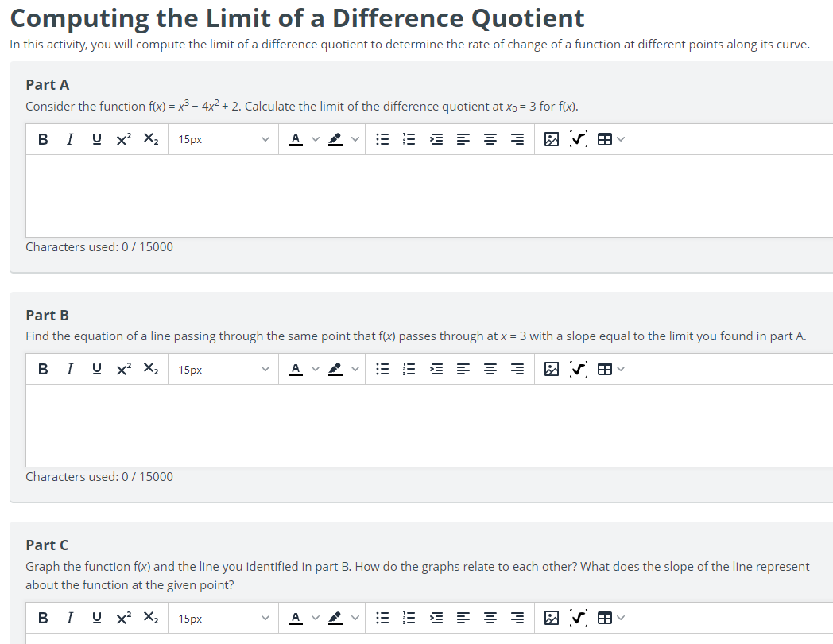Create a bulleted list in Part A
The image size is (833, 644).
pos(382,138)
